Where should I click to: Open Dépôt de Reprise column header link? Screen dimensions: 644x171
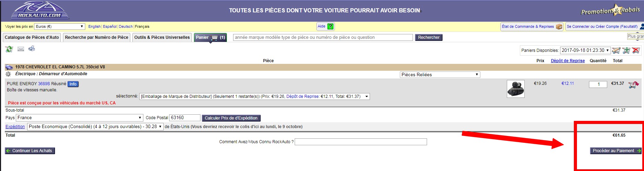[x=568, y=61]
